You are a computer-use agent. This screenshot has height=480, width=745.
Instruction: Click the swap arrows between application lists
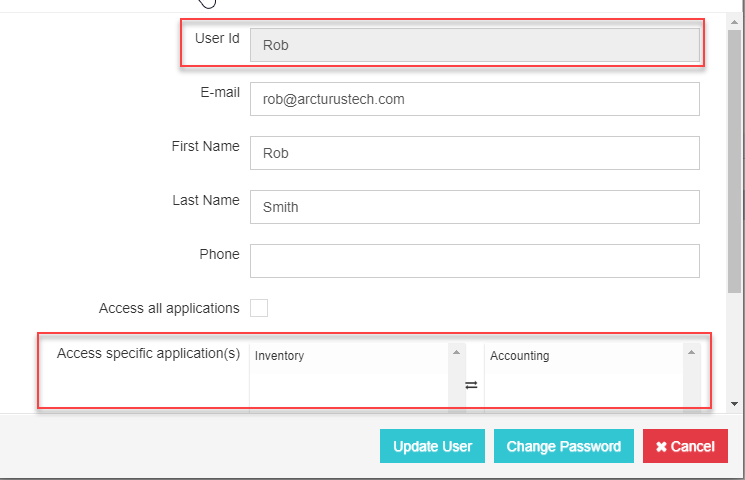471,385
